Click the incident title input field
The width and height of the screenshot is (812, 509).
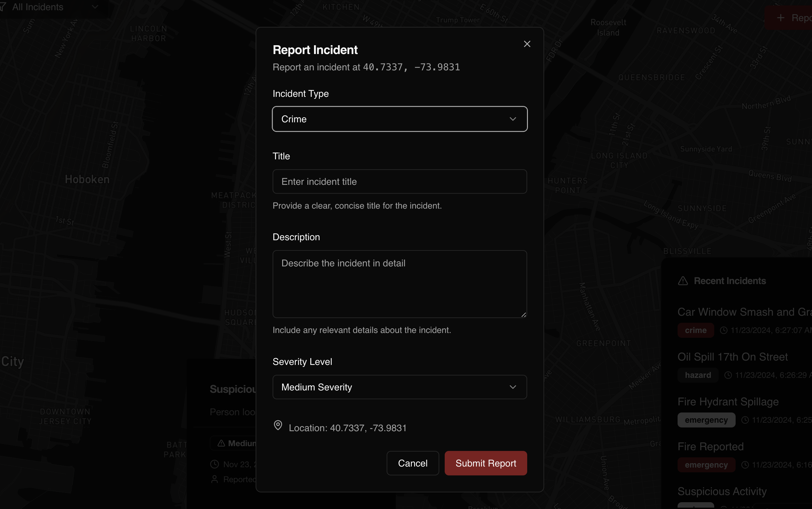click(x=399, y=181)
